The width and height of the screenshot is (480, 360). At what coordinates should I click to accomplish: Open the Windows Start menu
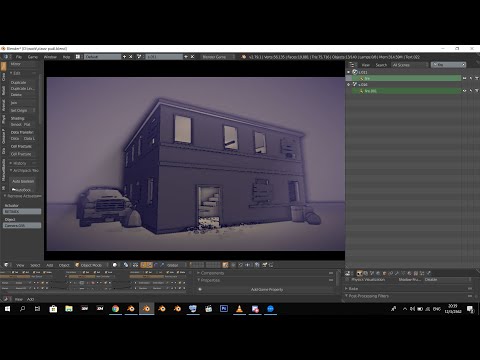pos(7,309)
